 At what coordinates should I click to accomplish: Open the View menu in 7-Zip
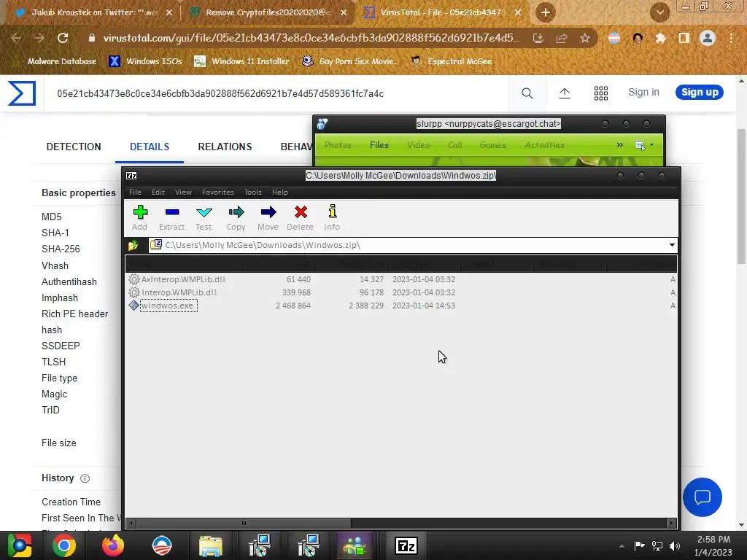click(x=183, y=192)
